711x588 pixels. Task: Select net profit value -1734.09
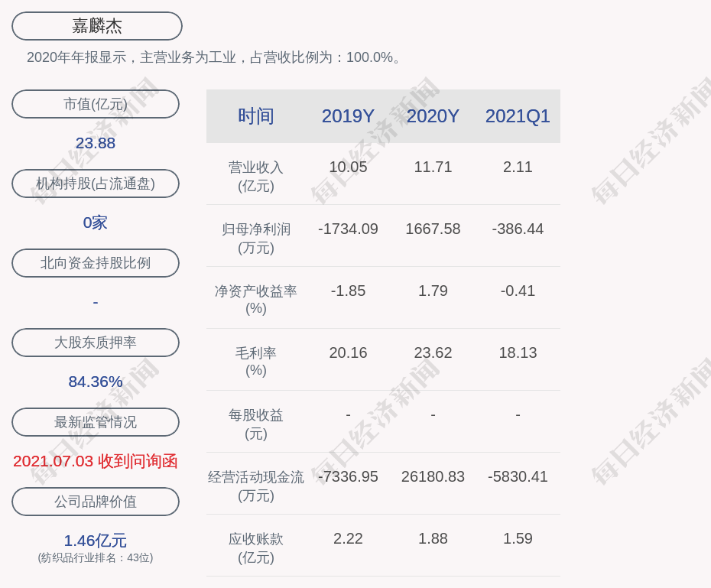click(348, 229)
